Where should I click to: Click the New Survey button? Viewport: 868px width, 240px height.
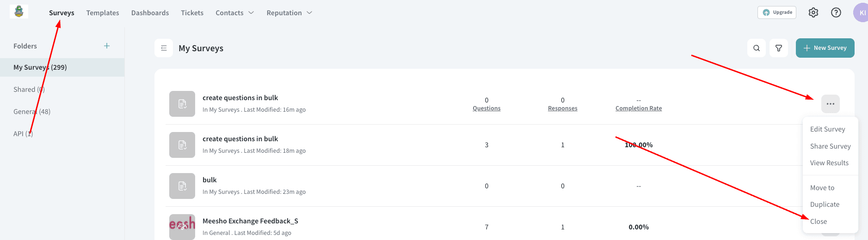coord(825,48)
